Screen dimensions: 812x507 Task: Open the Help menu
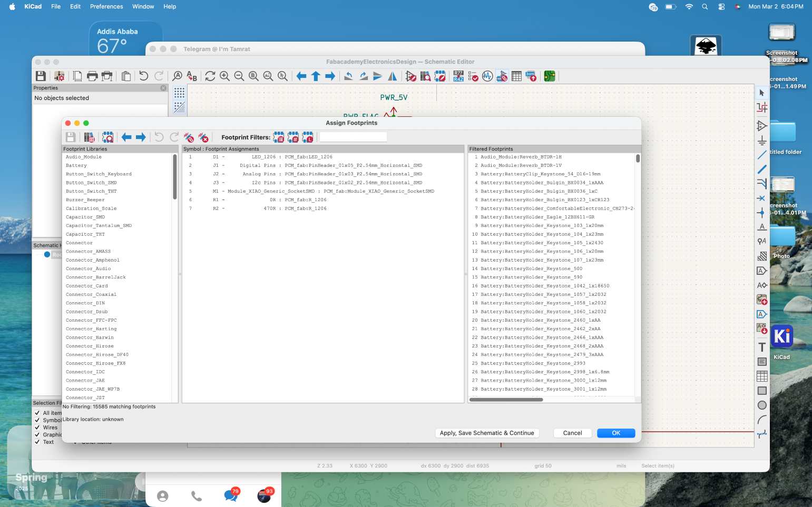(170, 6)
